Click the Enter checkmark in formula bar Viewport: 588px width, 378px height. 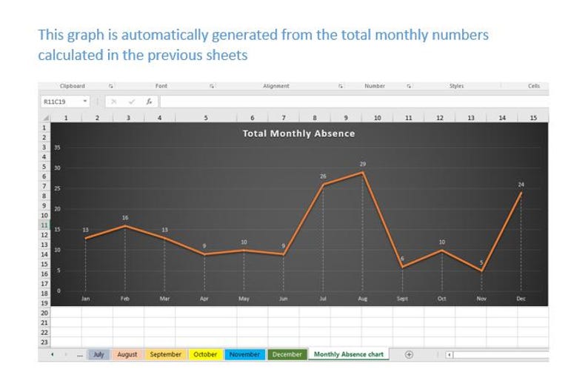pos(132,102)
